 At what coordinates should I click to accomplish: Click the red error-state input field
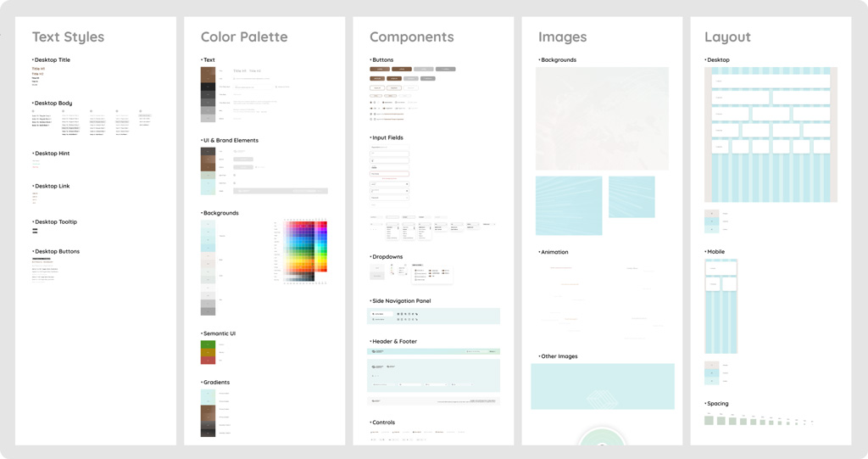tap(390, 174)
